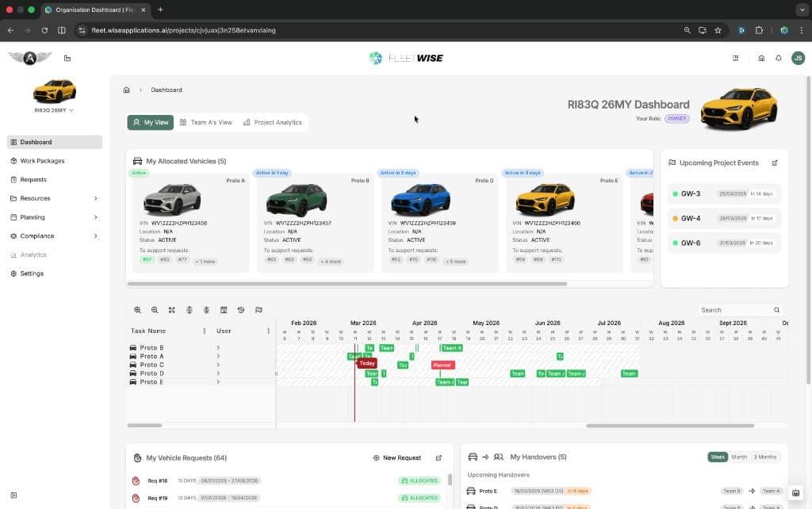Screen dimensions: 812x509
Task: Open Task Name column options menu
Action: [204, 331]
